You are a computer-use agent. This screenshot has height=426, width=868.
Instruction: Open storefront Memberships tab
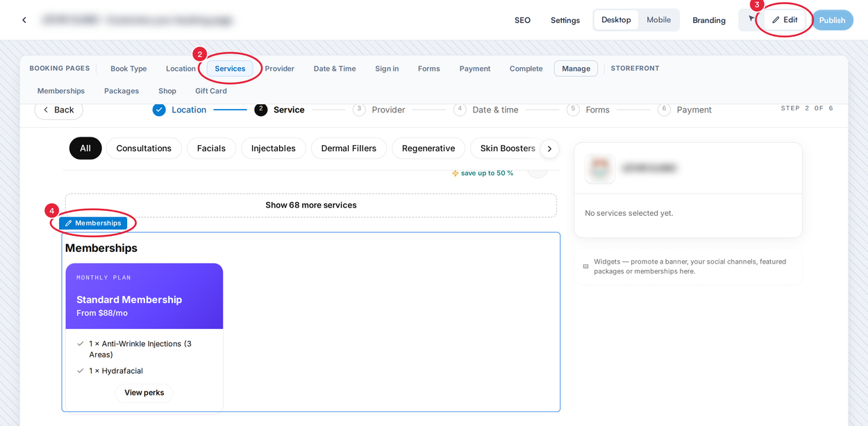point(61,91)
